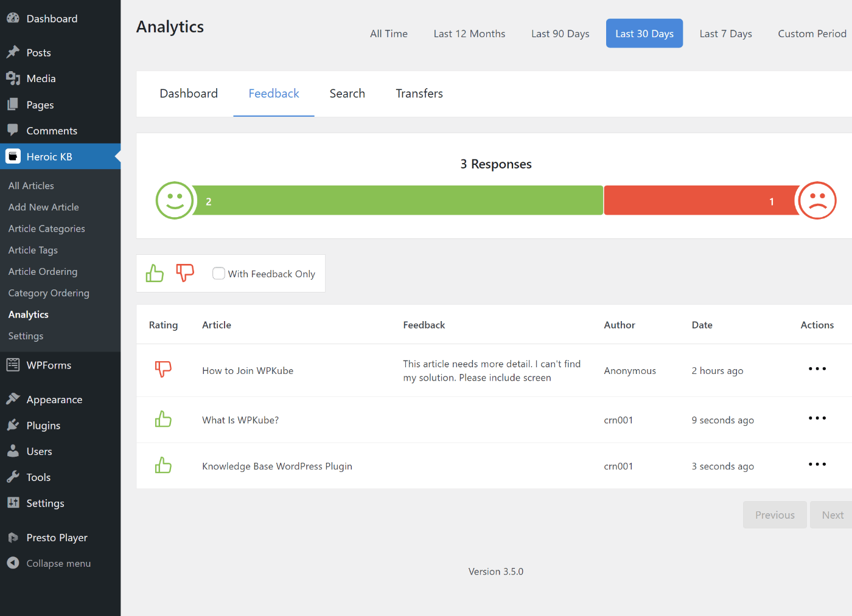Open Article Categories in the submenu
Viewport: 852px width, 616px height.
pos(47,229)
